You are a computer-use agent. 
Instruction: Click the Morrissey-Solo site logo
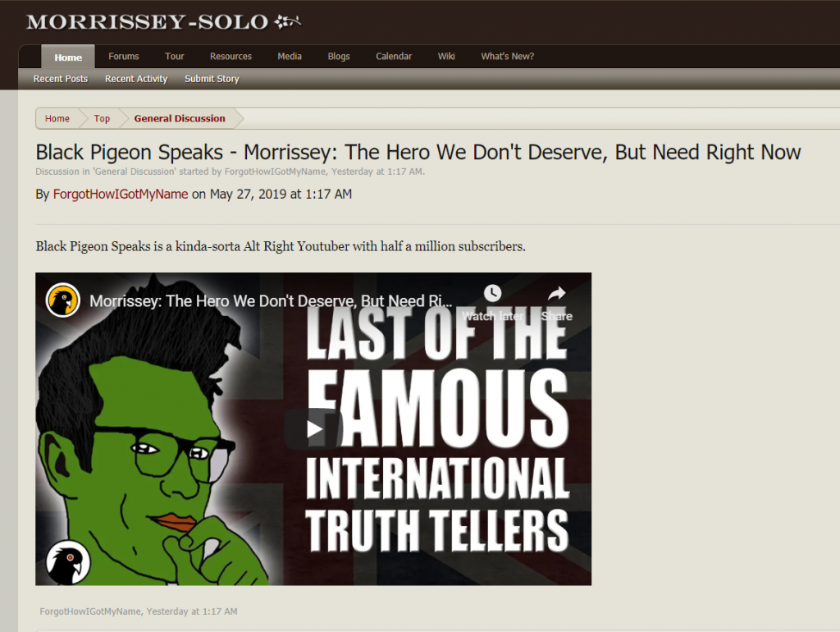point(163,22)
